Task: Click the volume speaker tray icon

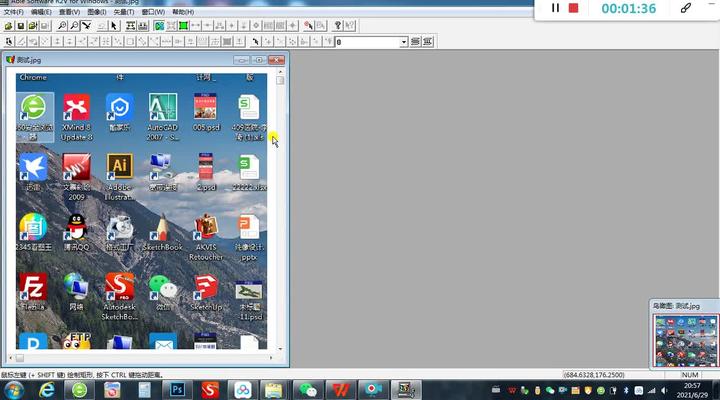Action: point(664,390)
